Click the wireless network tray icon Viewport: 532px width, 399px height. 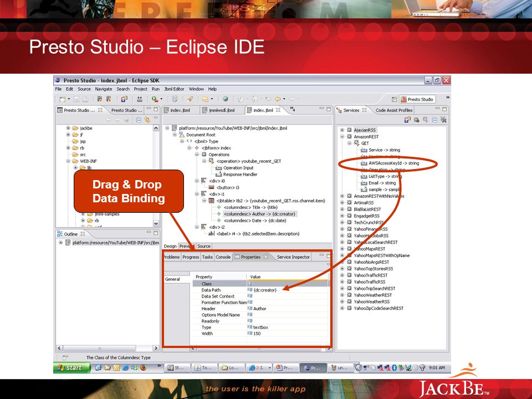coord(422,367)
